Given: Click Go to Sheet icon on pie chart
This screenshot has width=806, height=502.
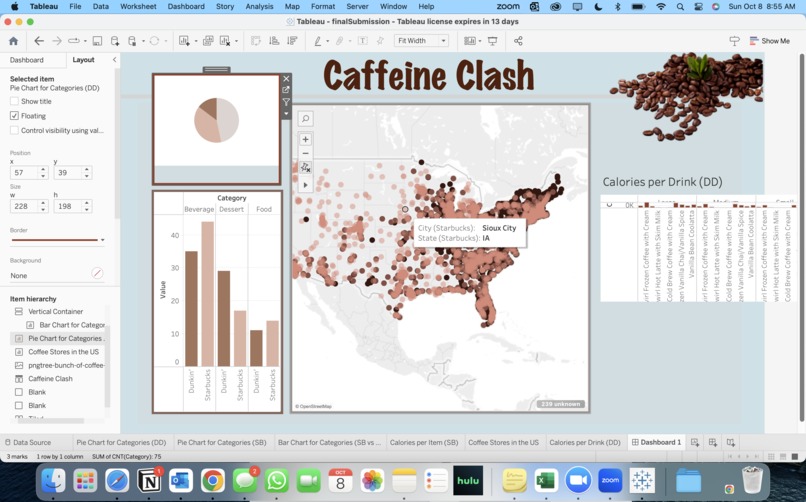Looking at the screenshot, I should click(x=286, y=90).
